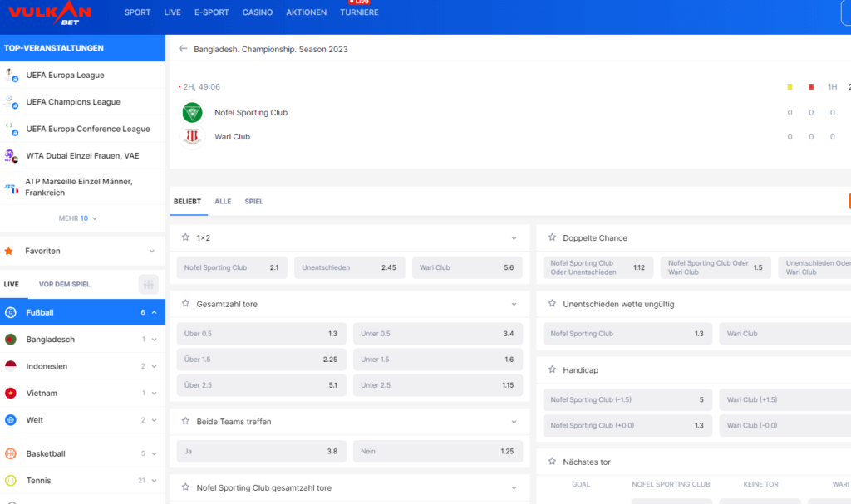Select Über 0.5 at 1.3
851x504 pixels.
click(261, 334)
